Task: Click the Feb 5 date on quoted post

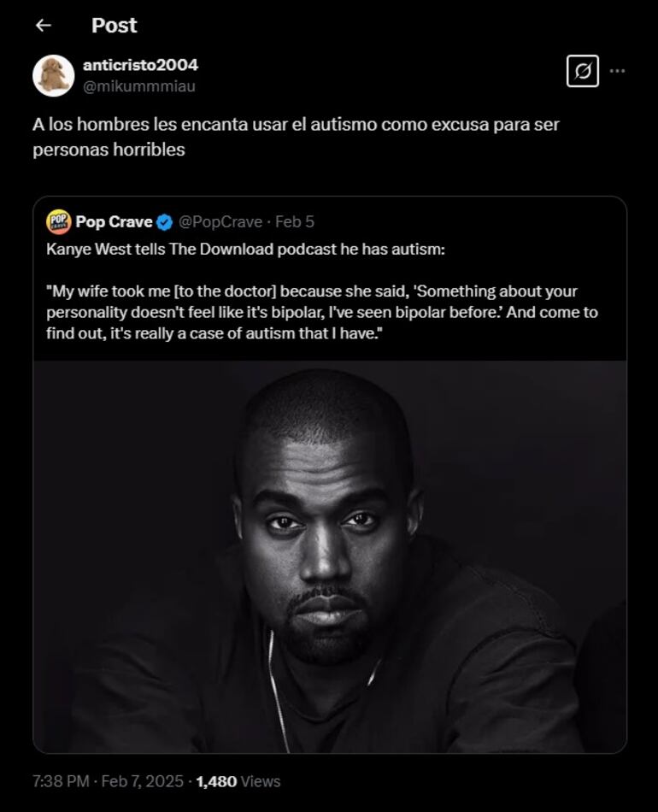Action: [295, 221]
